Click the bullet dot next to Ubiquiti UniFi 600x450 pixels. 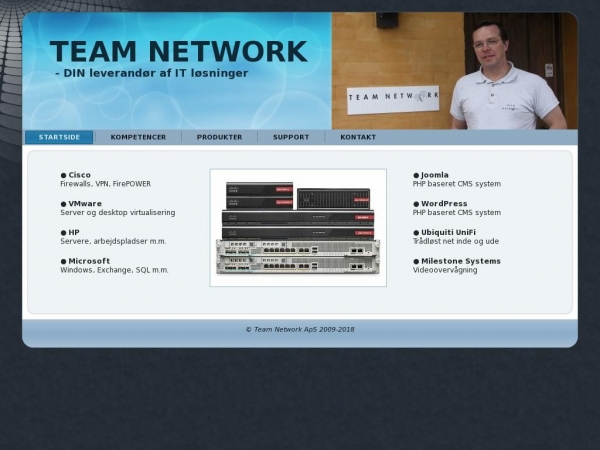pyautogui.click(x=416, y=233)
